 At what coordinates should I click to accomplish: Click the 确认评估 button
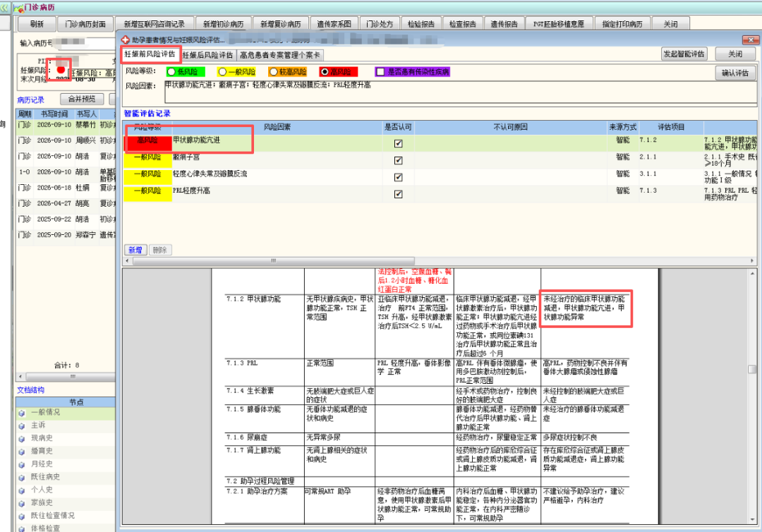[x=734, y=73]
